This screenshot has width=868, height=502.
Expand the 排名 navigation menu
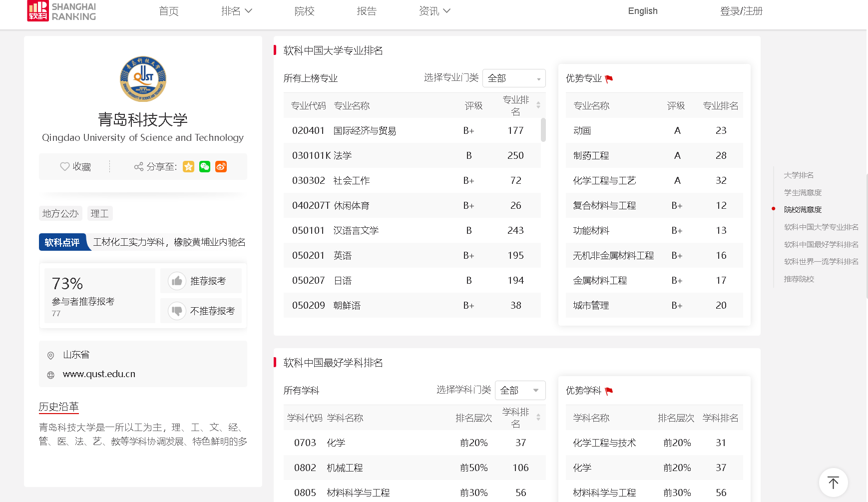click(x=236, y=11)
